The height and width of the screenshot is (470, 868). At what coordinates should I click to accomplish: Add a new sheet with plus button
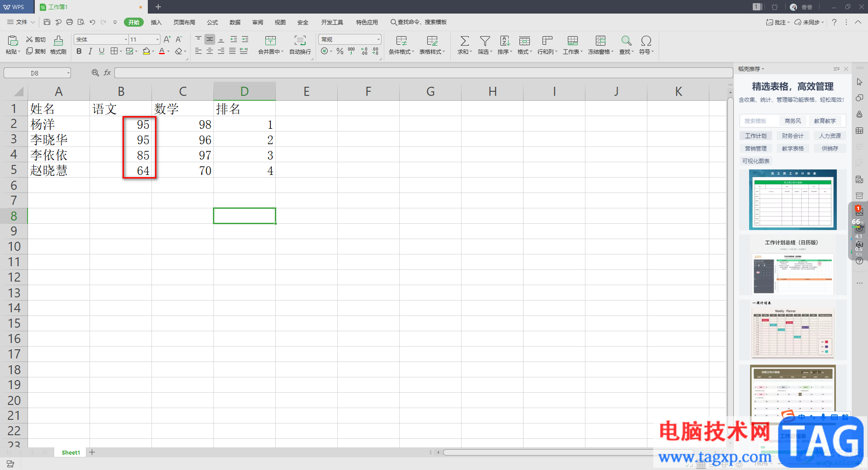click(x=92, y=452)
